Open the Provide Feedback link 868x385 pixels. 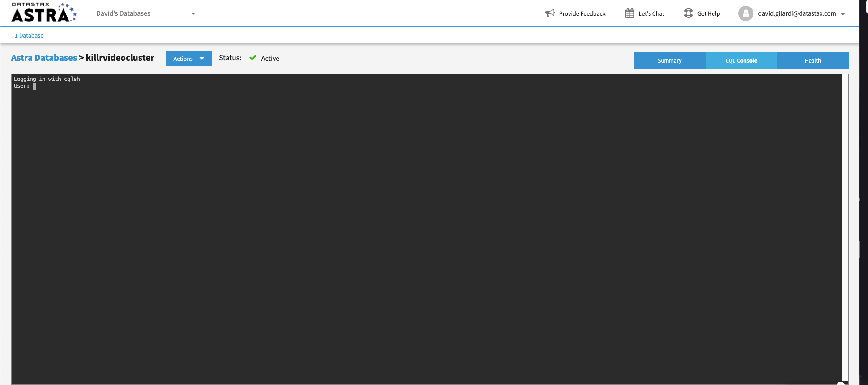[582, 13]
